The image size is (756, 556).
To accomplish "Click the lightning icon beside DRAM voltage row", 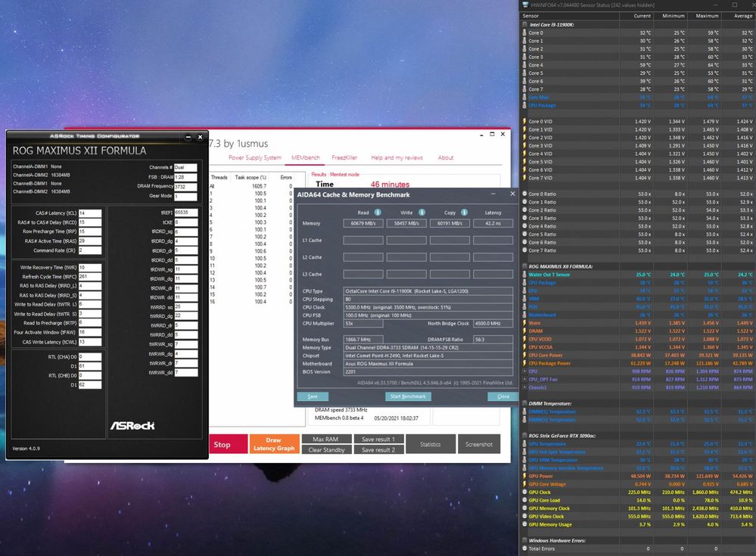I will click(524, 331).
